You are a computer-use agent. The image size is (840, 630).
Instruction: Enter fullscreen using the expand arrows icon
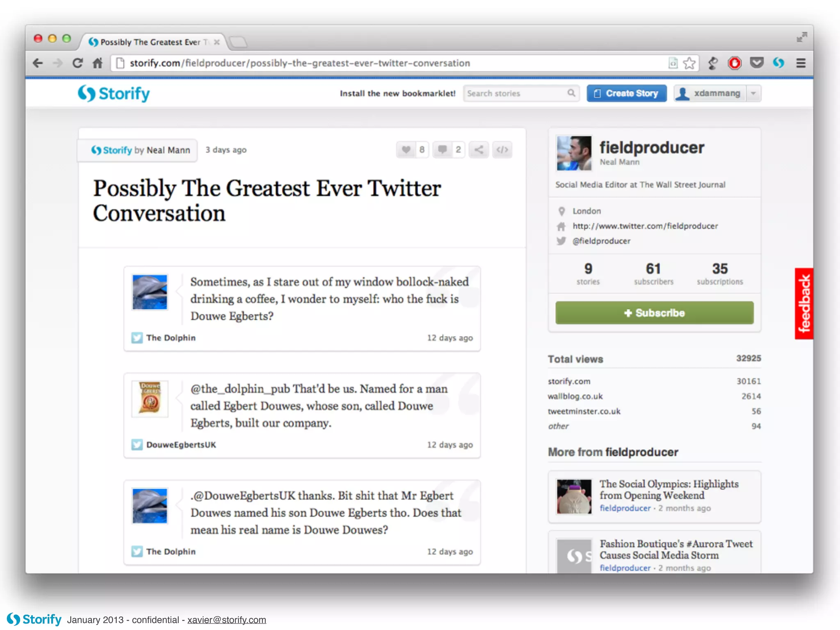pyautogui.click(x=801, y=37)
